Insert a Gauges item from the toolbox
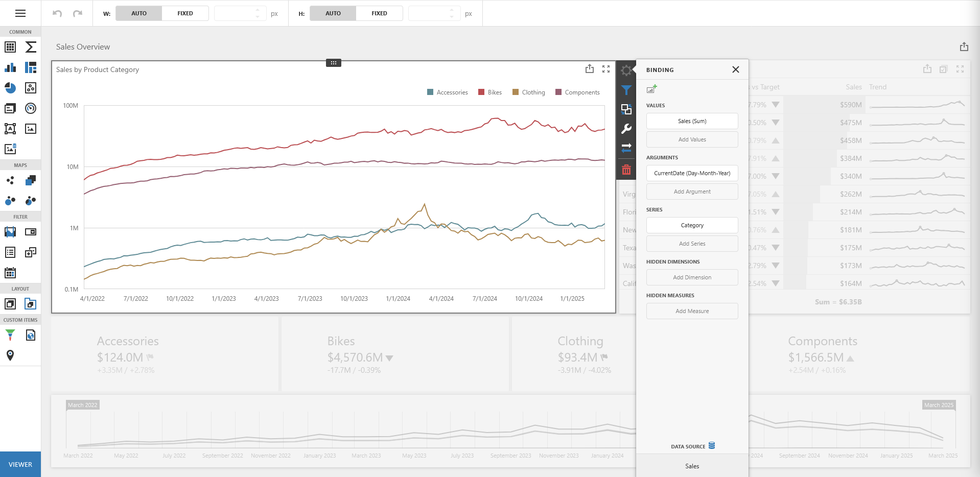Image resolution: width=980 pixels, height=477 pixels. [31, 108]
